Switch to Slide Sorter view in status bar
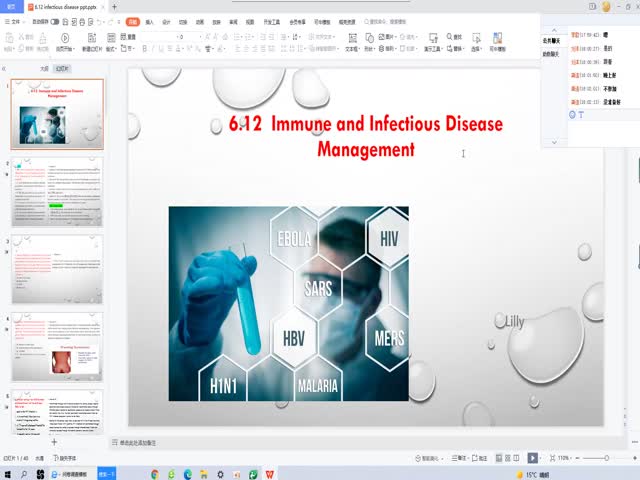The image size is (640, 480). pos(508,458)
